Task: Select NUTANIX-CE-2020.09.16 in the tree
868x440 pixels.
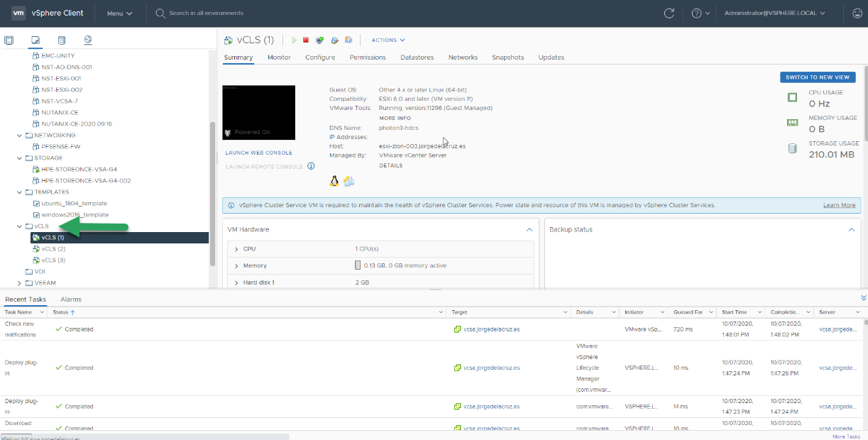Action: click(77, 123)
